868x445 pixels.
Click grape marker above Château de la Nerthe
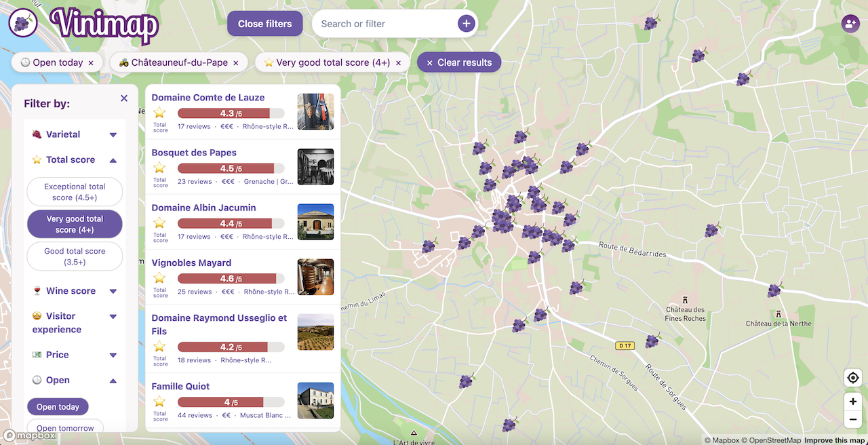click(x=774, y=290)
